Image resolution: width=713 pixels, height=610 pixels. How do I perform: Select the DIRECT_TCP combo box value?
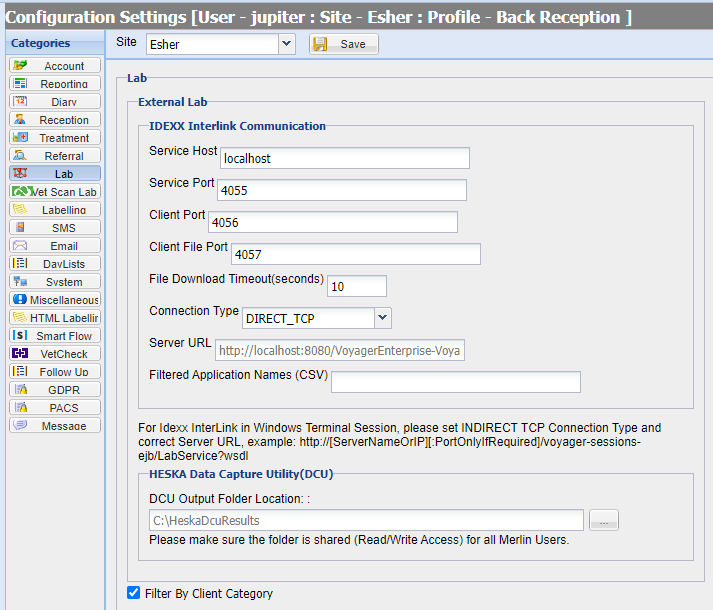click(309, 318)
